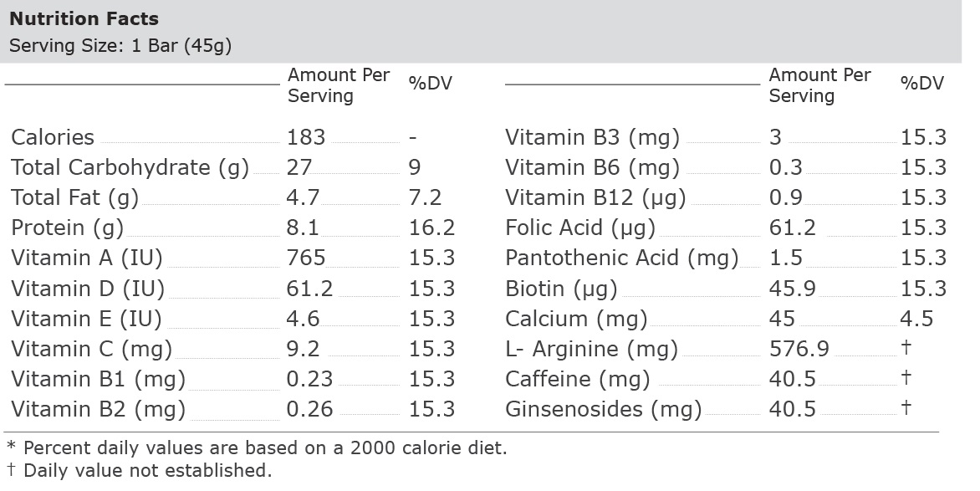
Task: Select the 576.9 L-Arginine amount
Action: point(799,349)
